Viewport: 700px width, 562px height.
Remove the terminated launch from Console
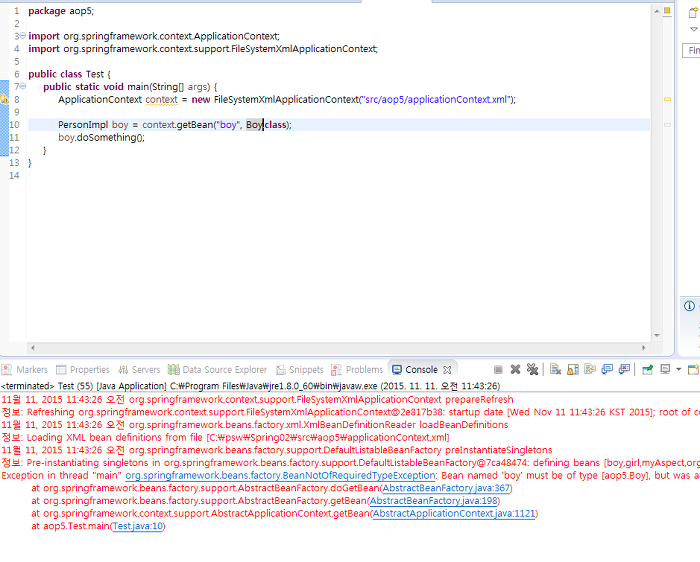click(x=515, y=370)
